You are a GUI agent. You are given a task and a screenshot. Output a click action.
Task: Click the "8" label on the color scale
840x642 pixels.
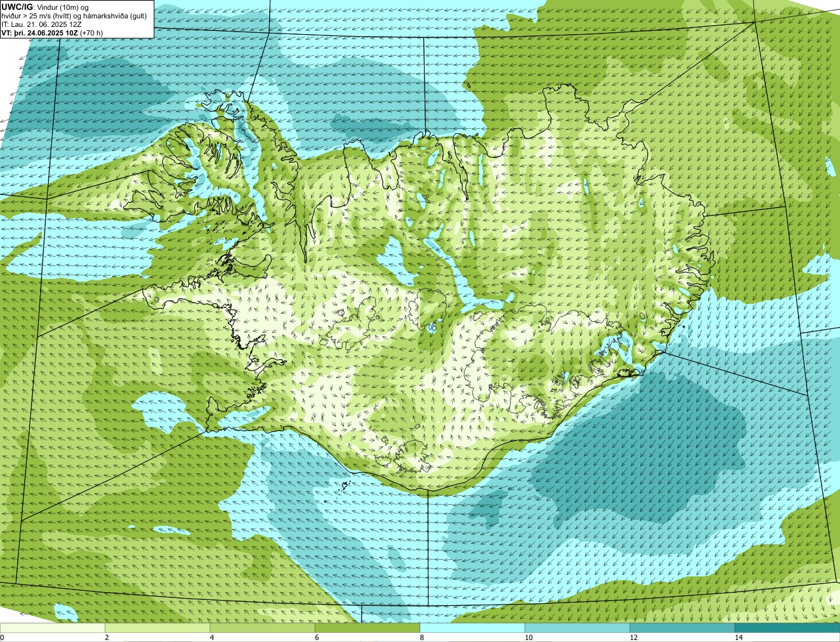421,637
